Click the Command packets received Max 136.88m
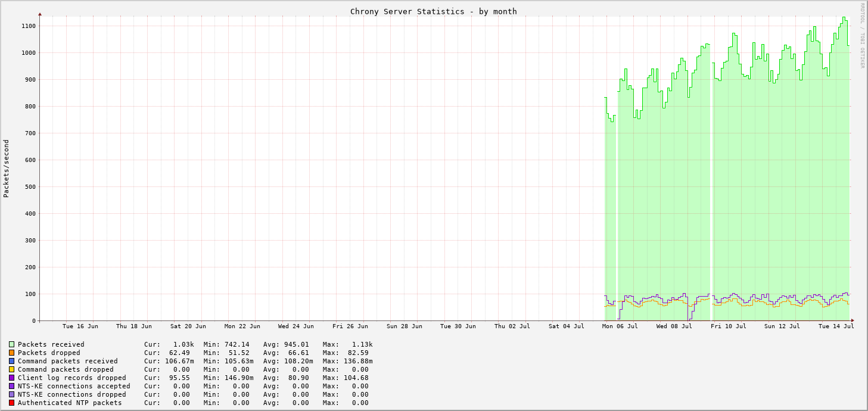This screenshot has width=868, height=411. pyautogui.click(x=358, y=361)
